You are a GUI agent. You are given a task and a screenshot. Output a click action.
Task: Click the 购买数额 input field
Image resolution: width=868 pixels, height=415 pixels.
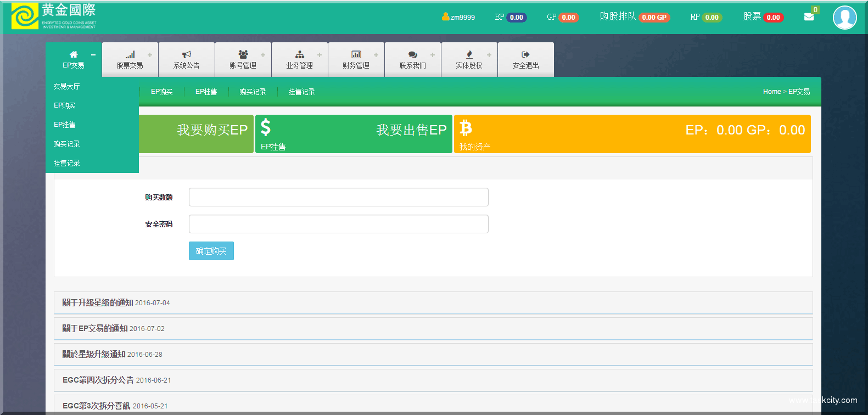pyautogui.click(x=338, y=197)
